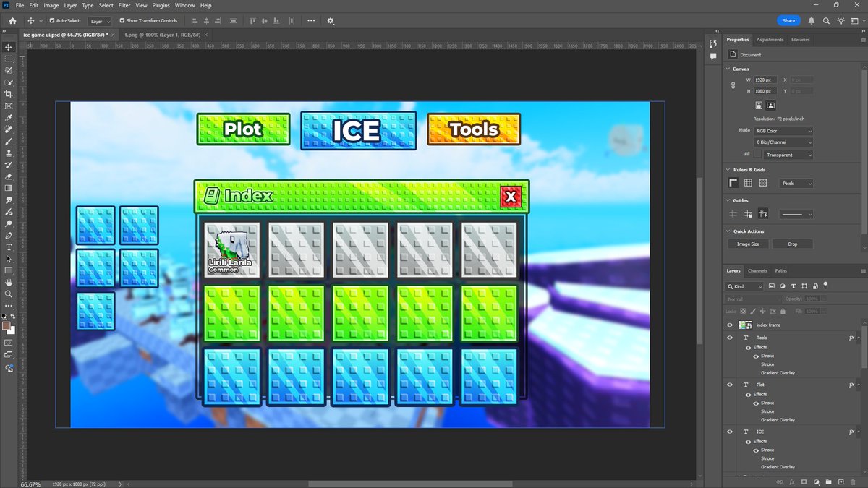Select the Crop tool
Screen dimensions: 868x488
[9, 94]
